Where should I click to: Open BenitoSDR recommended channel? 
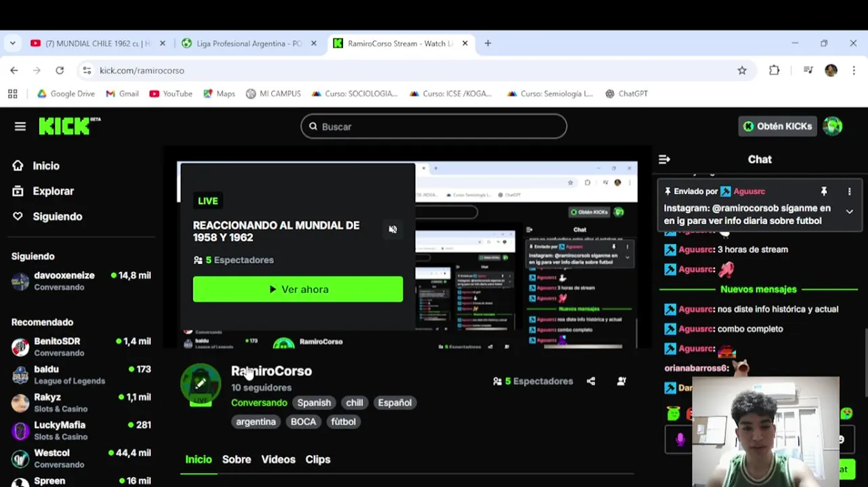pos(81,347)
